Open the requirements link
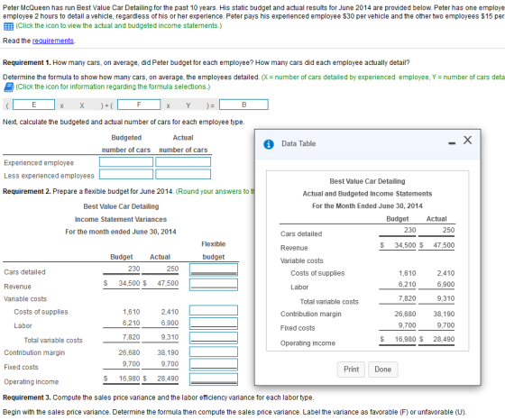 pos(53,41)
